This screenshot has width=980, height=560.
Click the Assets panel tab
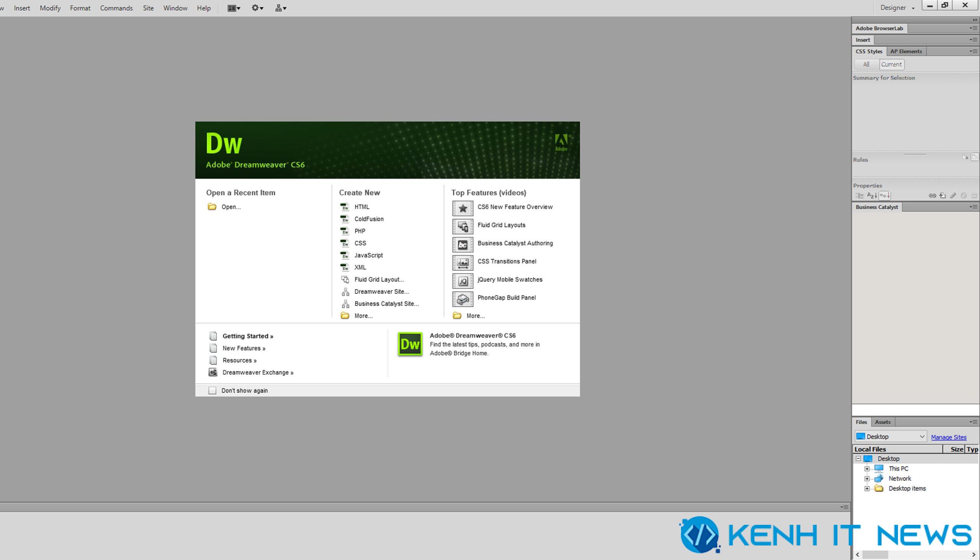pos(882,422)
